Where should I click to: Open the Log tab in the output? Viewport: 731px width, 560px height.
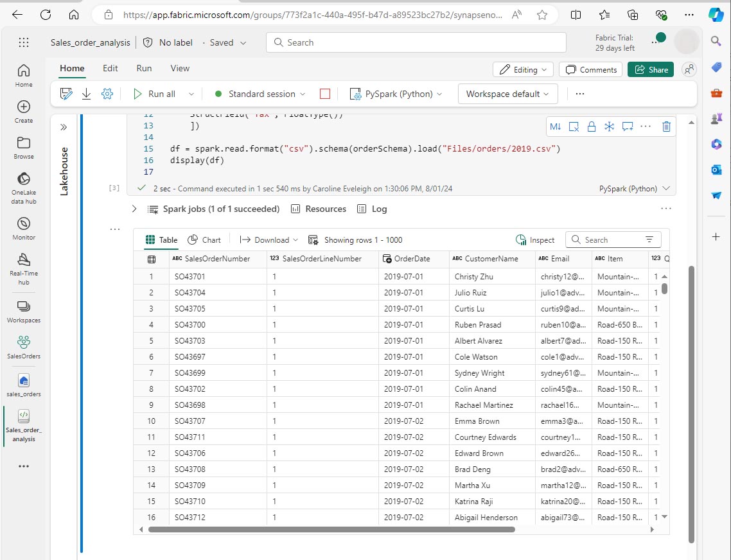pos(372,209)
